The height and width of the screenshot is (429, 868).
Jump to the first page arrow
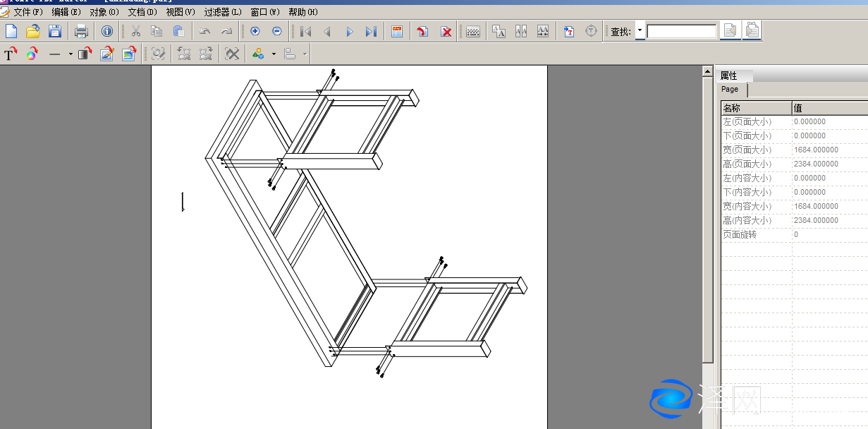click(x=305, y=31)
